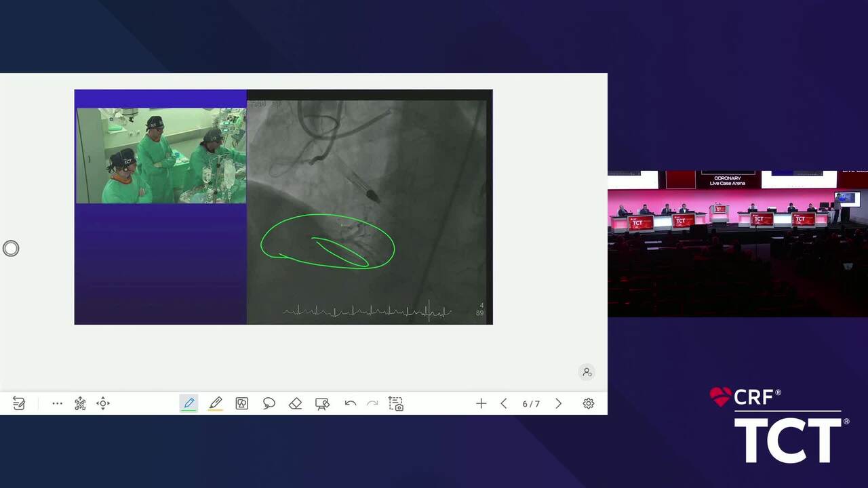This screenshot has width=868, height=488.
Task: Add a new whiteboard page
Action: 481,403
